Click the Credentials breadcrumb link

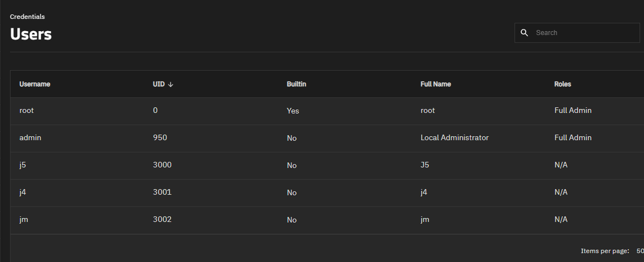27,17
